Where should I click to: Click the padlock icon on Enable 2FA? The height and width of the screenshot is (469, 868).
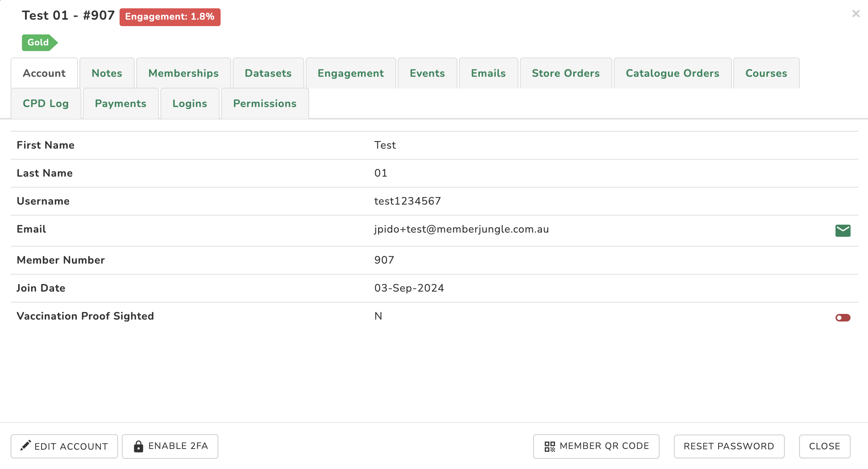tap(138, 446)
